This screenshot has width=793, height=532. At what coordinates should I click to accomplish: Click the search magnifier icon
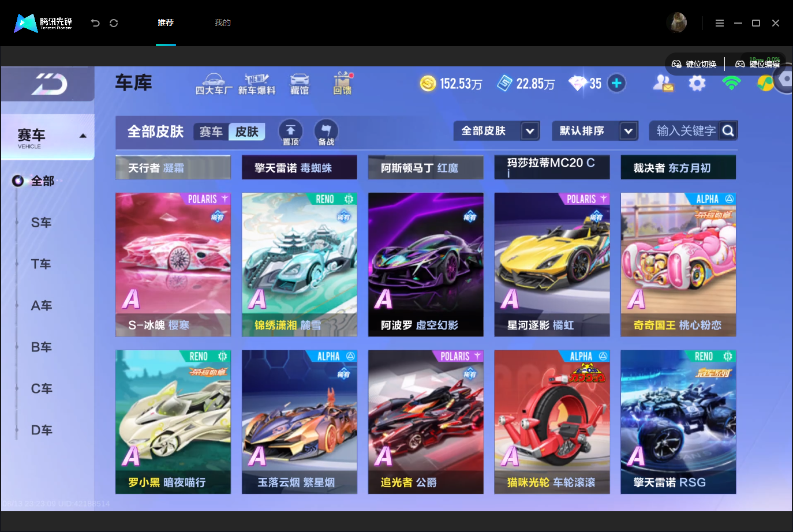point(728,131)
